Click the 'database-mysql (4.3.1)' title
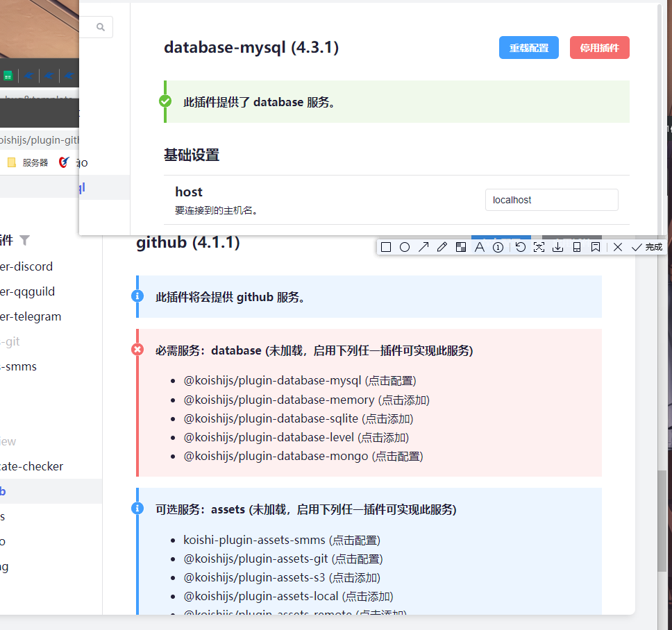Viewport: 672px width, 630px height. click(251, 48)
